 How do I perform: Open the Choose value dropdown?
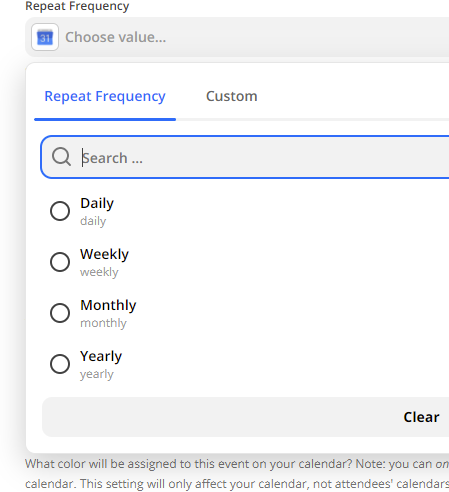[x=237, y=37]
